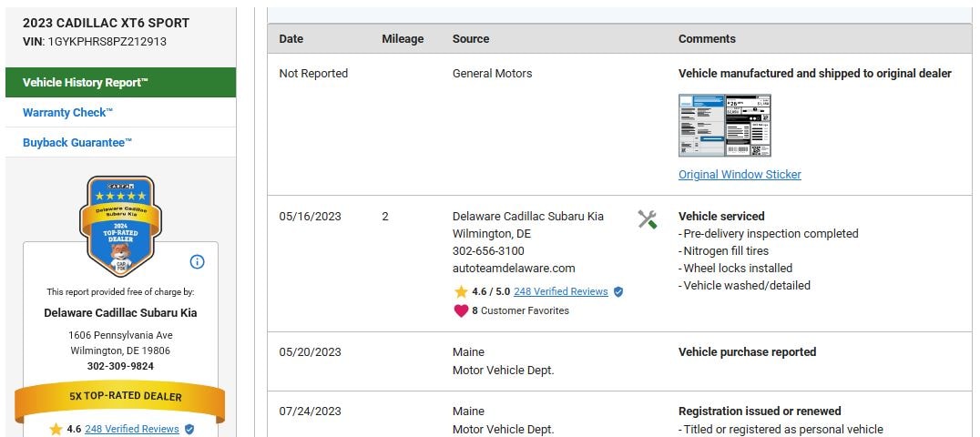The image size is (980, 437).
Task: Click the CARFAX Top-Rated Dealer badge
Action: pyautogui.click(x=120, y=225)
